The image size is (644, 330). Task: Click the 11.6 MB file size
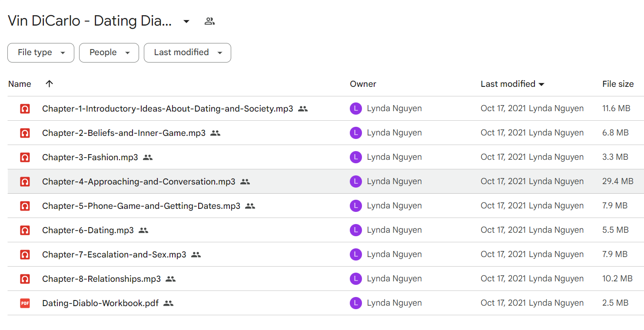point(616,109)
